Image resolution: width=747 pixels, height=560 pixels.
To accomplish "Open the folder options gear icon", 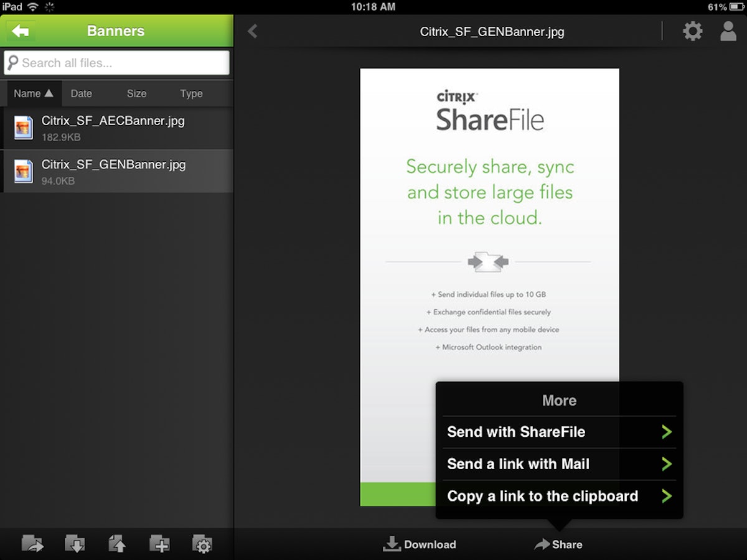I will pyautogui.click(x=202, y=543).
